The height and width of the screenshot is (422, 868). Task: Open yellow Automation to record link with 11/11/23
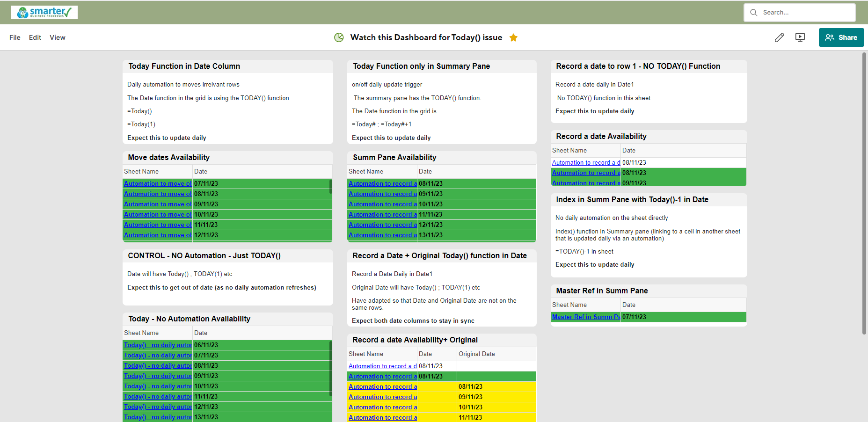pyautogui.click(x=382, y=418)
